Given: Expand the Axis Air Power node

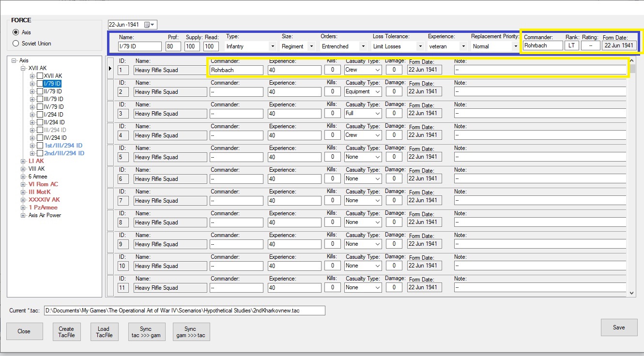Looking at the screenshot, I should [23, 215].
